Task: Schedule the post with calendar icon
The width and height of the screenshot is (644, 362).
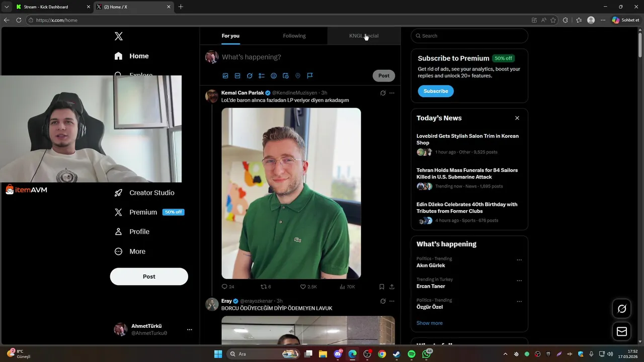Action: [286, 76]
